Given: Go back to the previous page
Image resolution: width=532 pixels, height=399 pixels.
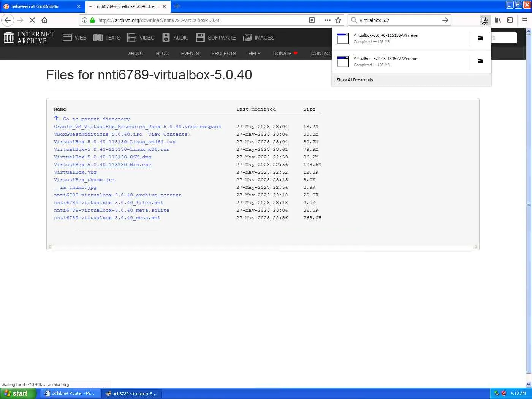Looking at the screenshot, I should (8, 20).
